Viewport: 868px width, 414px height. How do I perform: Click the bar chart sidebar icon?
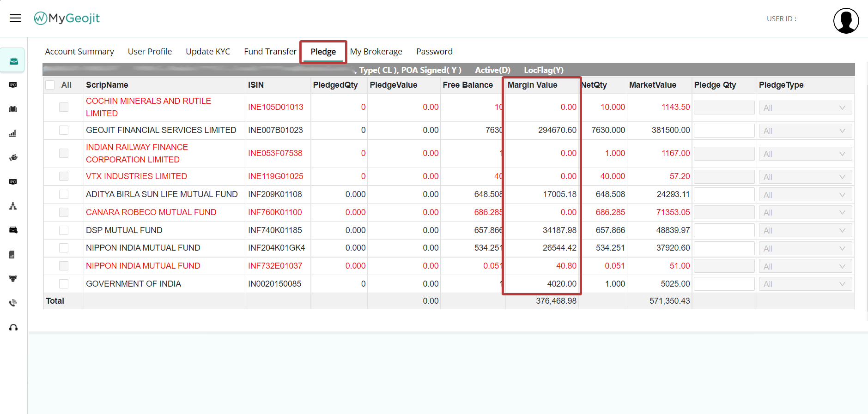pos(13,133)
